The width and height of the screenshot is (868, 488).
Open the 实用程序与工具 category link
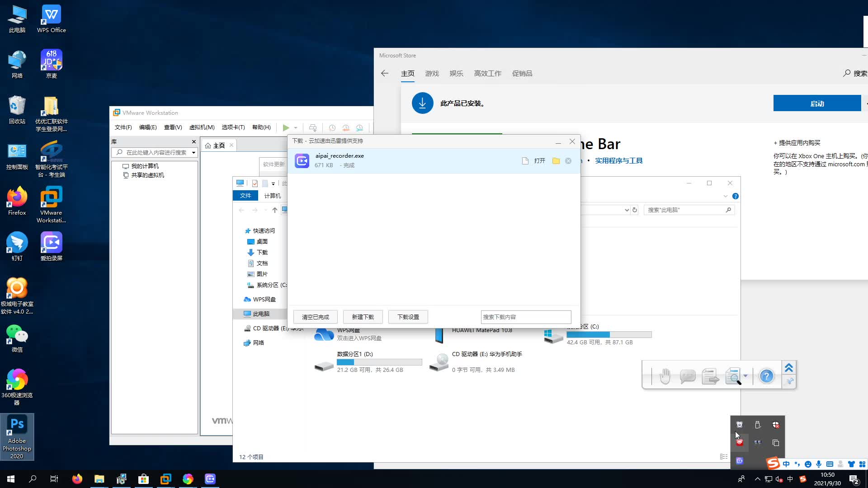coord(618,160)
